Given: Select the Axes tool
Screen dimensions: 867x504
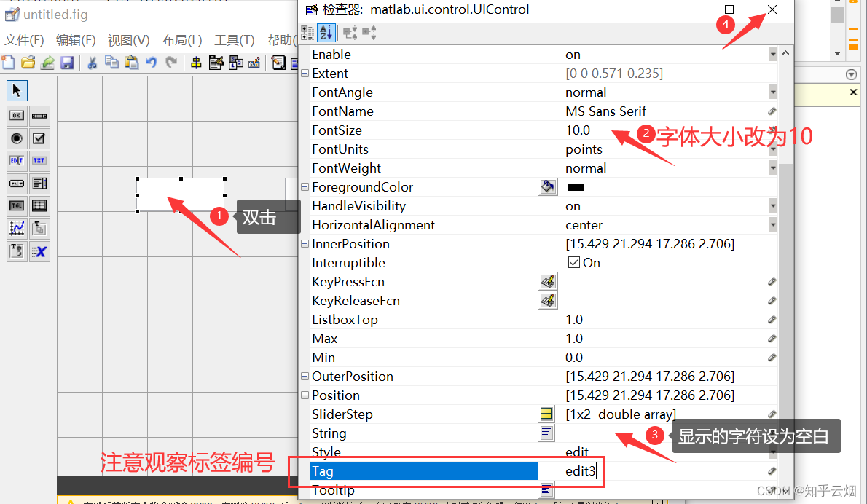Looking at the screenshot, I should 16,228.
